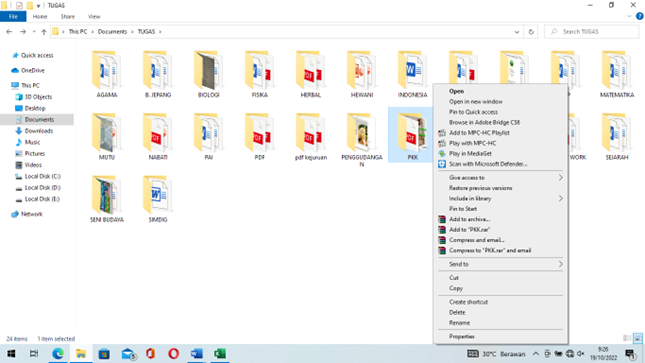Open Opera browser from taskbar
Image resolution: width=645 pixels, height=363 pixels.
pyautogui.click(x=174, y=354)
